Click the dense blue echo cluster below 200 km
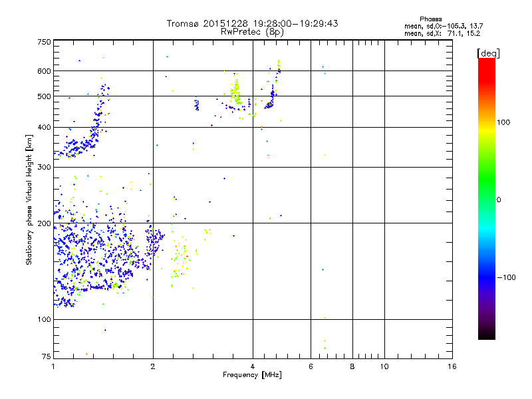This screenshot has height=399, width=532. [x=95, y=258]
